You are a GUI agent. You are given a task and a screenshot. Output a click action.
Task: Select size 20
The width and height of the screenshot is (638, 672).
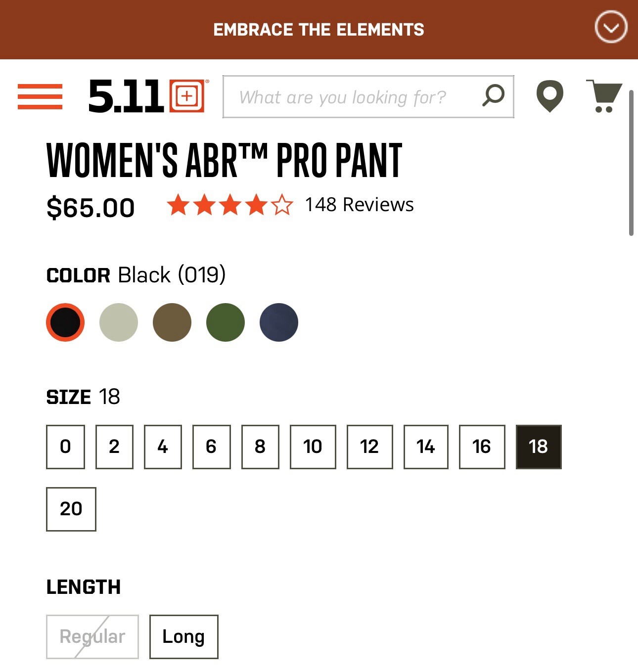[71, 509]
